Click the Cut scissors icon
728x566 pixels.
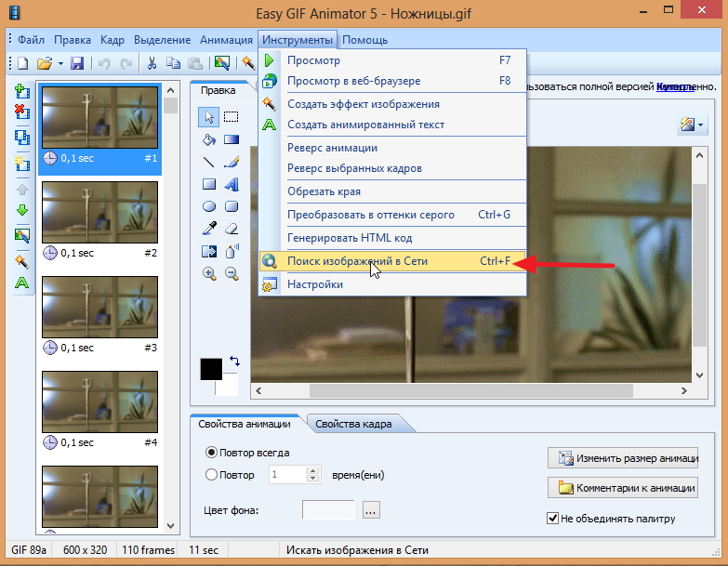(x=152, y=62)
